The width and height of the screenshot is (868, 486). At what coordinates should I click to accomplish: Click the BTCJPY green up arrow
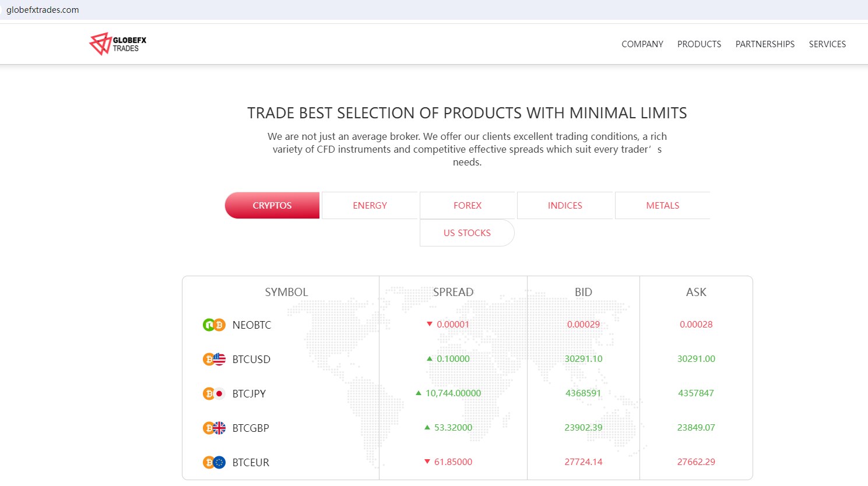419,393
